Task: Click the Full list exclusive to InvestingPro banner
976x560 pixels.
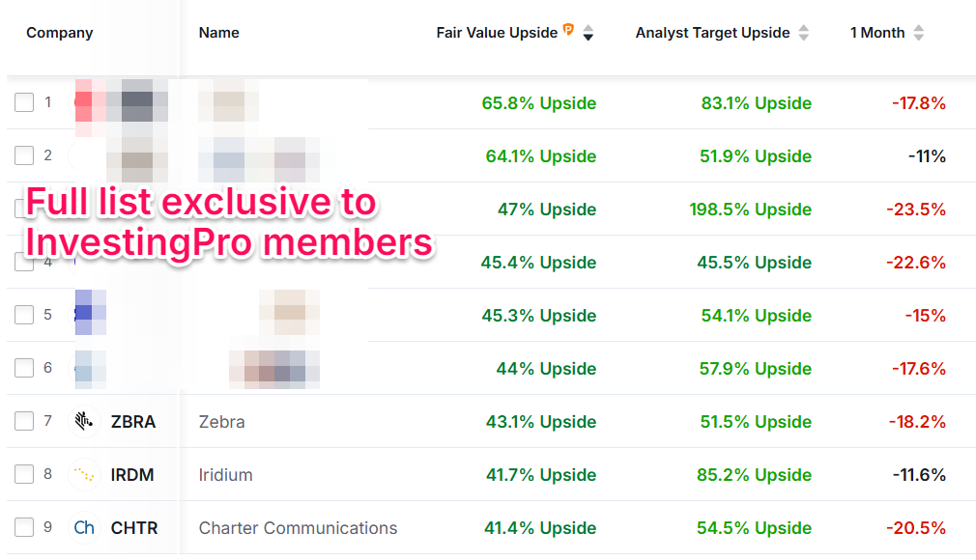Action: [228, 222]
